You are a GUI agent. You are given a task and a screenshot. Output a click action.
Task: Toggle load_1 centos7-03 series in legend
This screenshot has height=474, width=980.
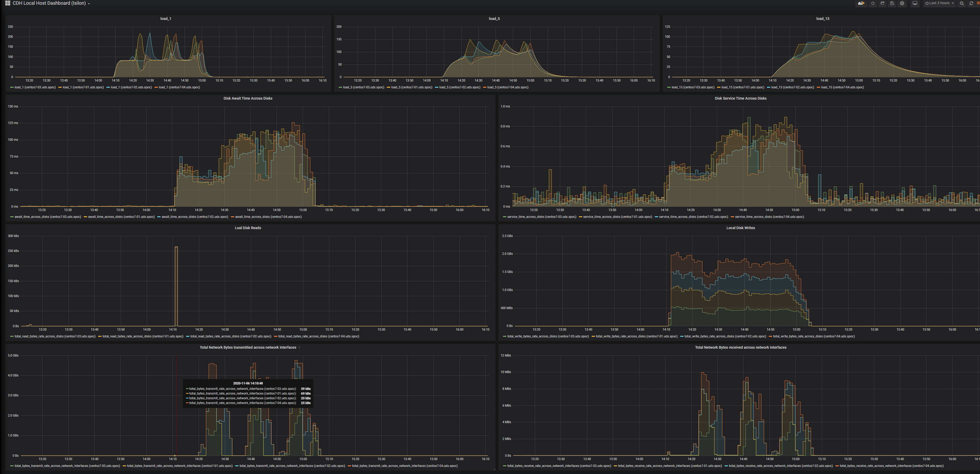coord(35,87)
